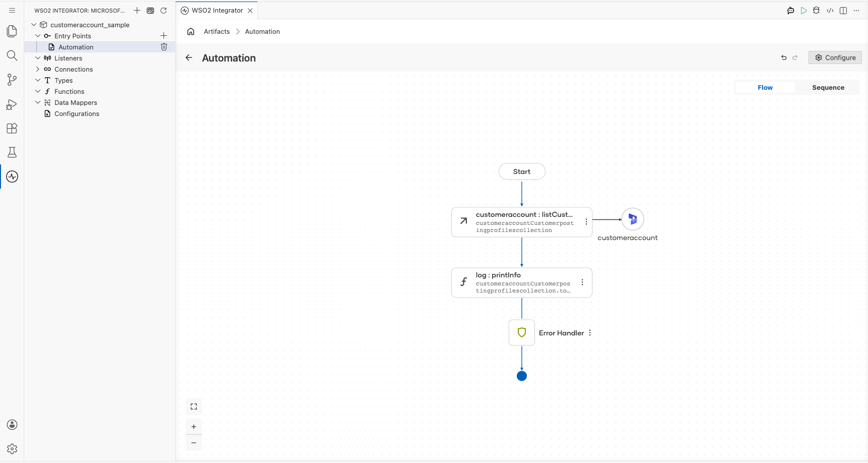868x463 pixels.
Task: Collapse the Listeners section
Action: tap(38, 58)
